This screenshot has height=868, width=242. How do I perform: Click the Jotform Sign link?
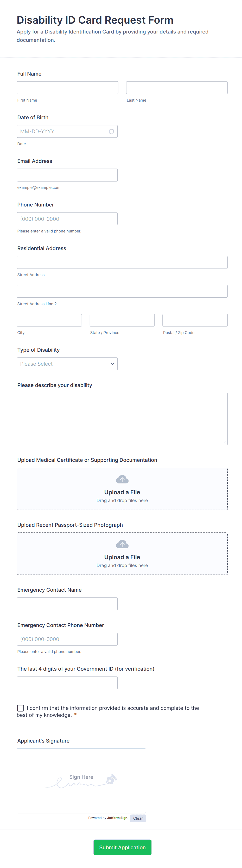tap(117, 818)
